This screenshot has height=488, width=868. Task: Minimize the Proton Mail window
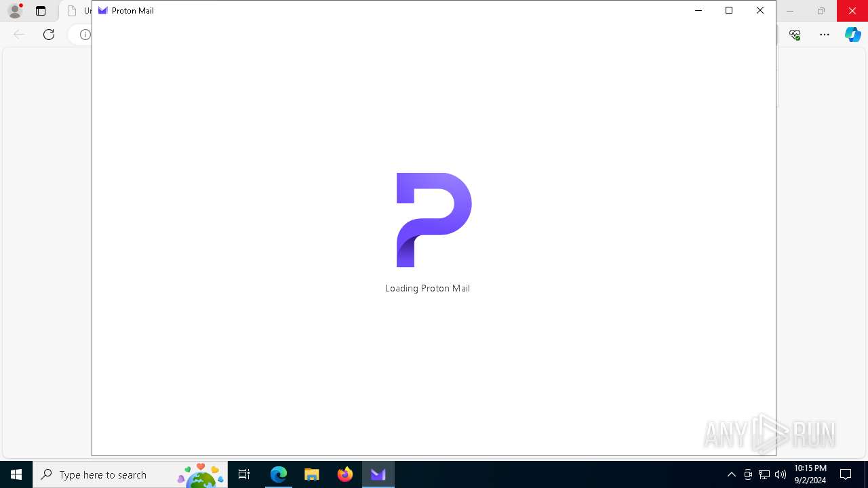click(698, 10)
